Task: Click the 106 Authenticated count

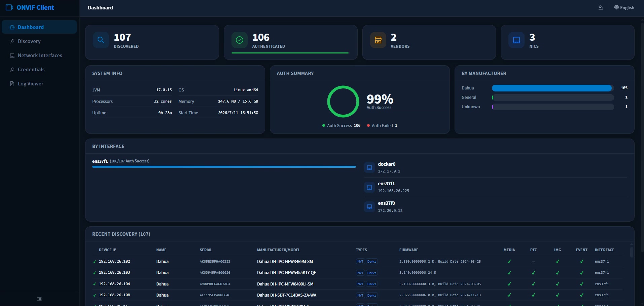Action: tap(261, 37)
